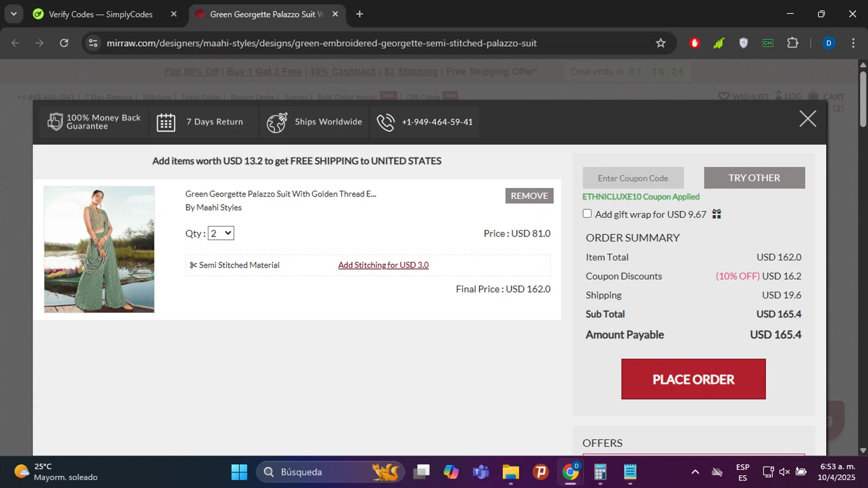
Task: Close the Green Georgette Palazzo Suit tab
Action: click(x=335, y=14)
